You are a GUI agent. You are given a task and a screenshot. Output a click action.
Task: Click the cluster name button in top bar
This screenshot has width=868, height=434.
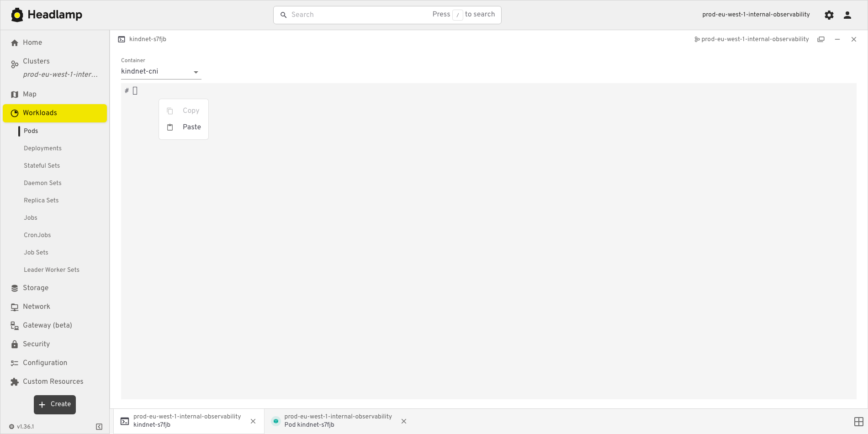pos(756,15)
